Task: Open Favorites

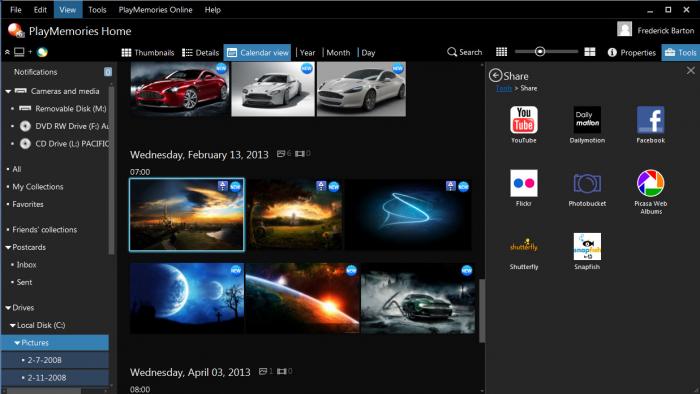Action: pyautogui.click(x=28, y=204)
